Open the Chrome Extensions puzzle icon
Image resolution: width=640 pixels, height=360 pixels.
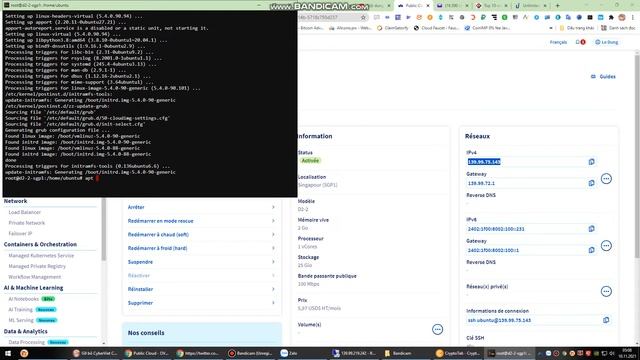coord(611,18)
